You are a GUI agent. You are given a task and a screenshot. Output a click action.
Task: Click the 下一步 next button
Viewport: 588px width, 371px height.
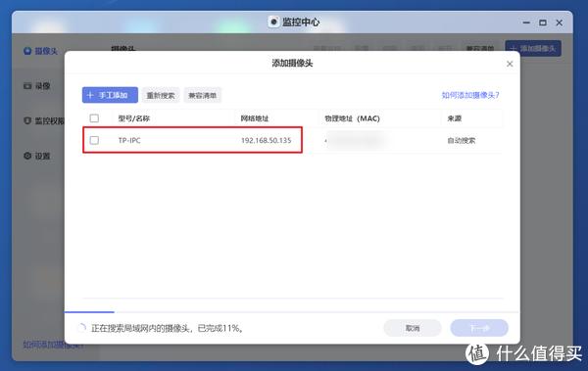[479, 328]
